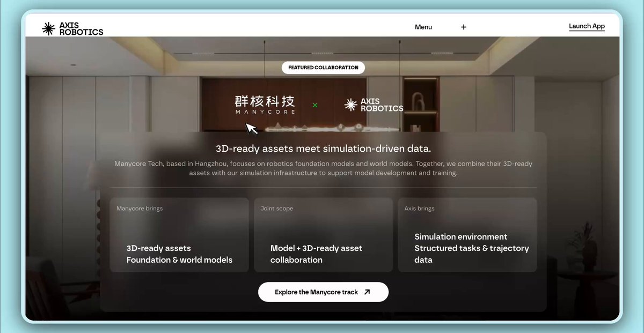This screenshot has height=333, width=644.
Task: Expand the menu with the plus icon
Action: 464,27
